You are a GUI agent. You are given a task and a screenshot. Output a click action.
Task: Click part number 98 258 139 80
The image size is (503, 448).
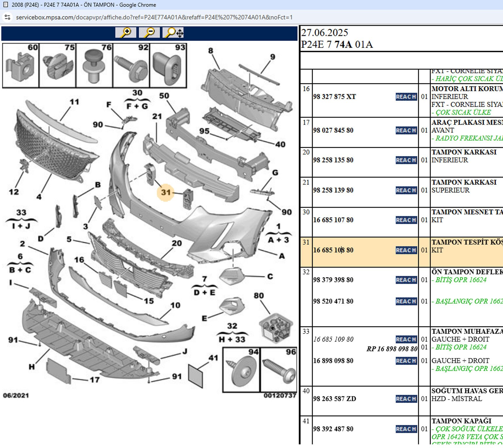(333, 190)
